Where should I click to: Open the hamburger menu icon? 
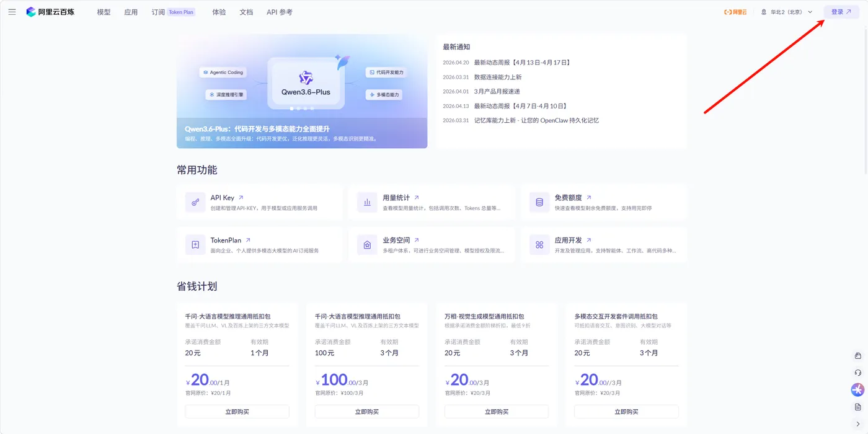[x=12, y=12]
